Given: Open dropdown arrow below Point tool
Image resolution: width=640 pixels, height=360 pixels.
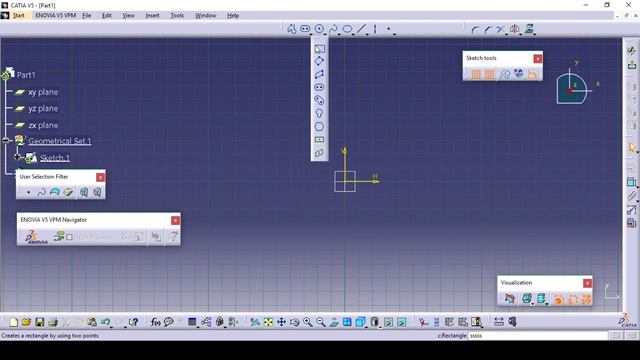Looking at the screenshot, I should (394, 34).
